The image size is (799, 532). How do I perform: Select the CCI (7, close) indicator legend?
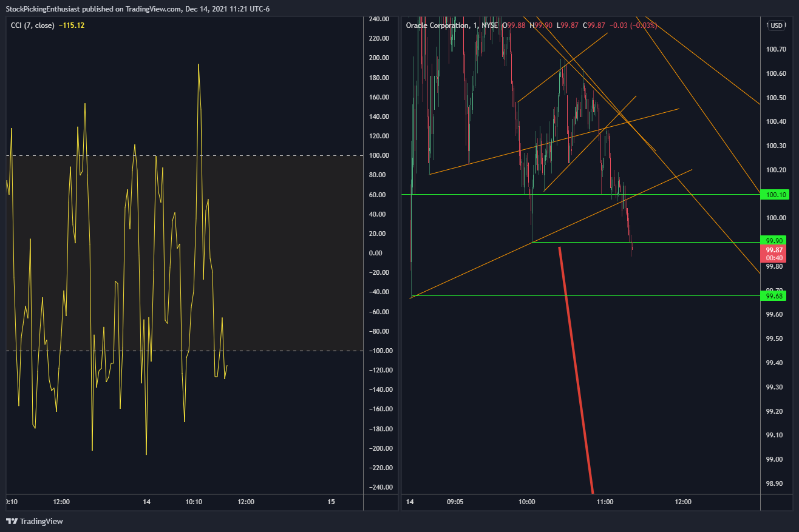[x=33, y=25]
